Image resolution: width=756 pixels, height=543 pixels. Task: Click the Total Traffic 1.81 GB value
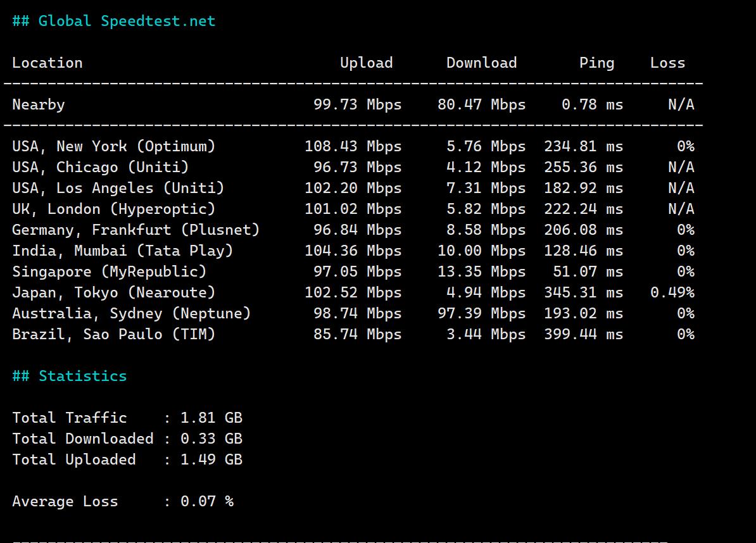coord(211,418)
